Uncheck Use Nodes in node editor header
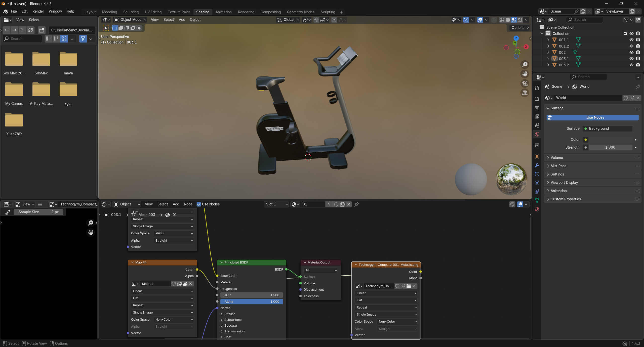644x347 pixels. 199,204
